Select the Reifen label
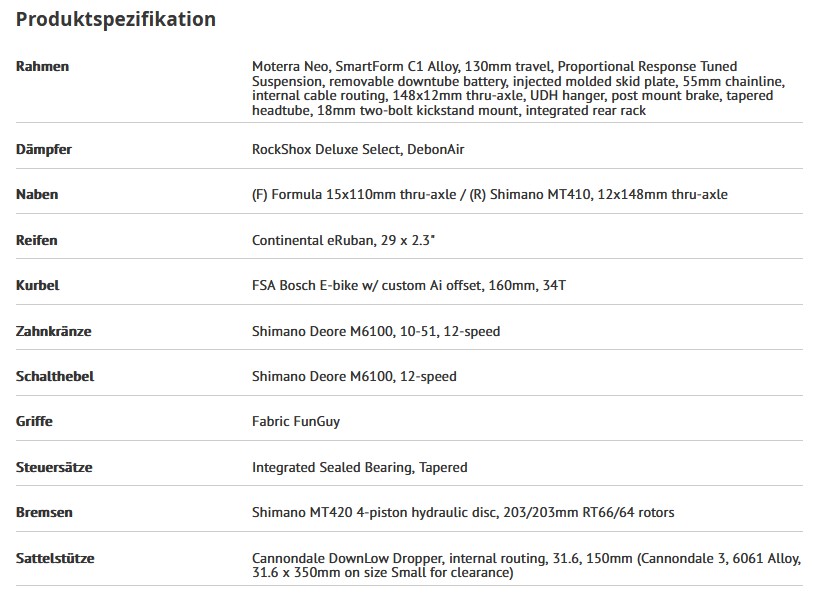The image size is (814, 594). pyautogui.click(x=36, y=240)
